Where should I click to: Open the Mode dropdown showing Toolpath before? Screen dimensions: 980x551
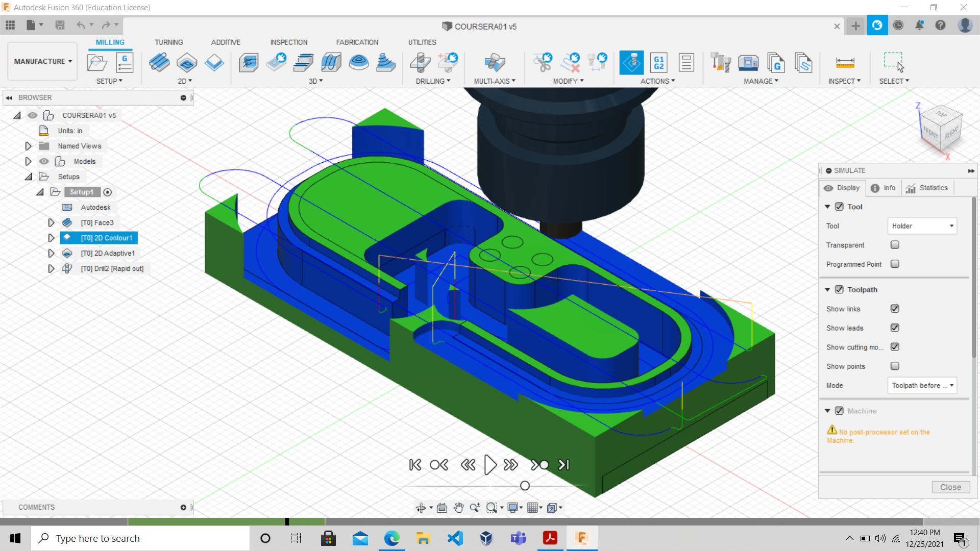922,386
